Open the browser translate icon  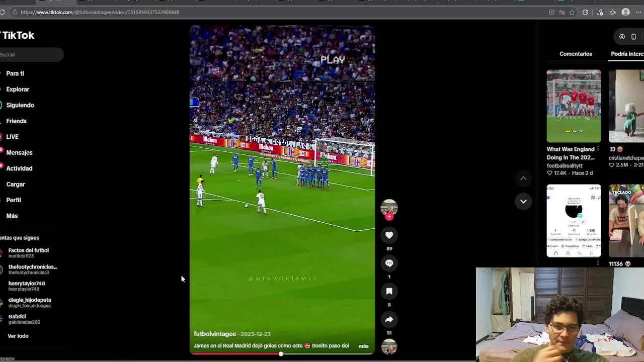[562, 12]
